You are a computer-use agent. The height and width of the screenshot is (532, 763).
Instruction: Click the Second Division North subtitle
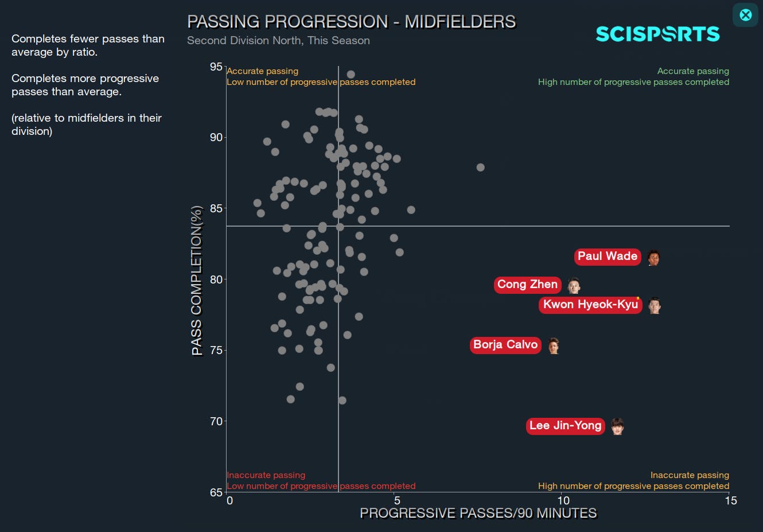[x=278, y=40]
